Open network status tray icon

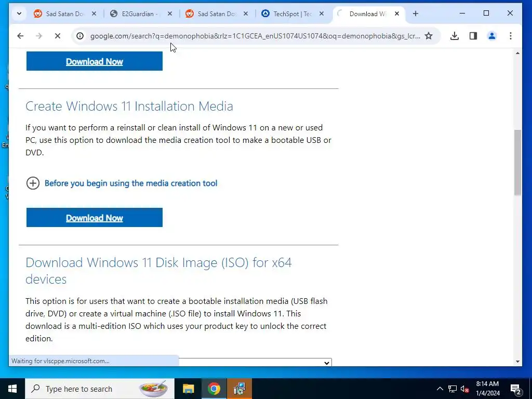point(453,389)
